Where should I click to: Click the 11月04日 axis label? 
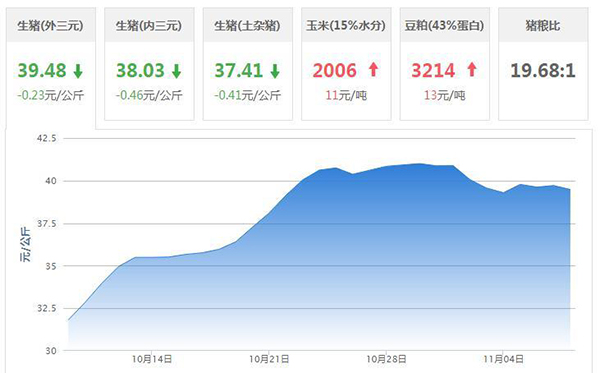coord(503,359)
